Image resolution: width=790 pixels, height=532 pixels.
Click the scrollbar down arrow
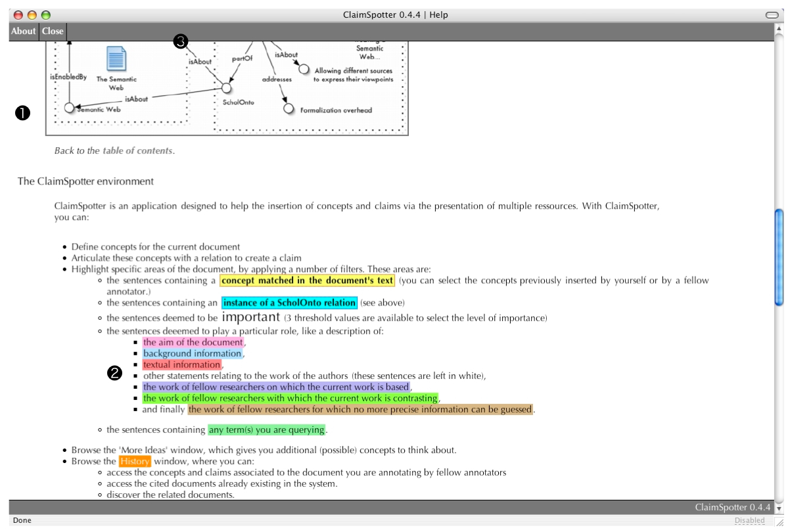pyautogui.click(x=779, y=508)
